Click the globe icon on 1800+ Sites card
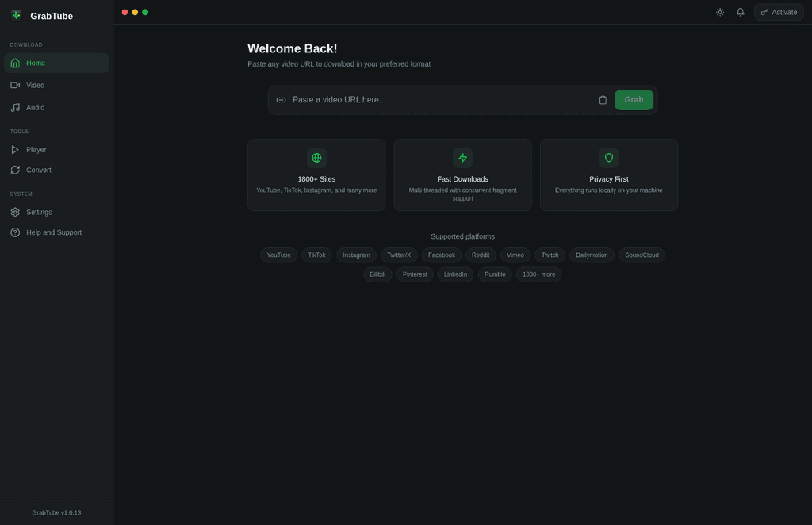The height and width of the screenshot is (525, 812). [x=316, y=157]
